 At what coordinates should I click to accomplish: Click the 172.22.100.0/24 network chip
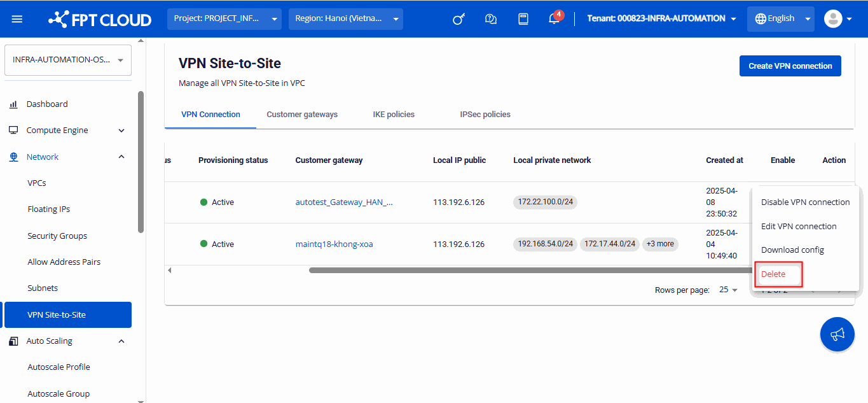[546, 202]
